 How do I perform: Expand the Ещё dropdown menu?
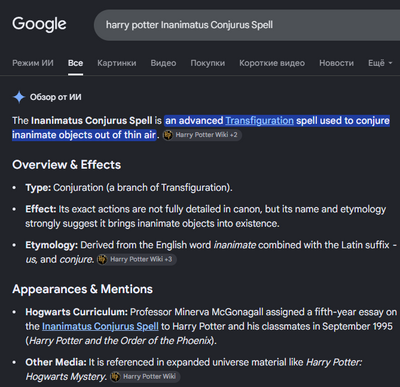380,63
